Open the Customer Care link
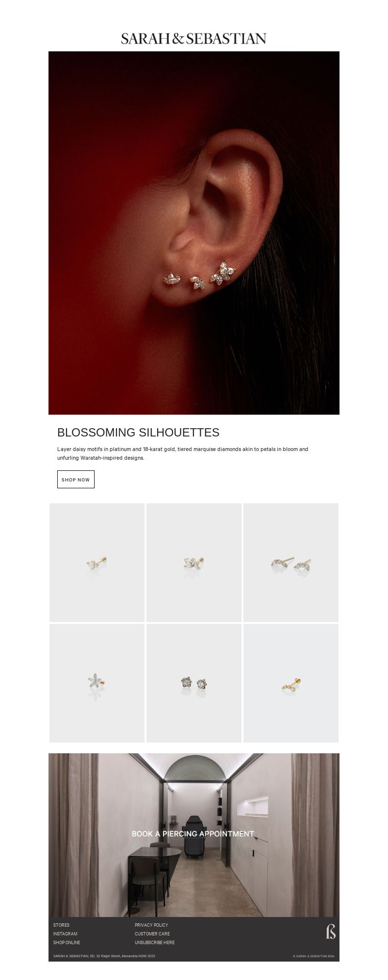The image size is (388, 980). tap(152, 933)
